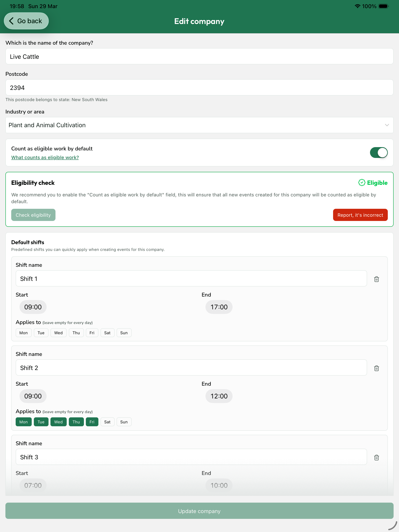
Task: Toggle Wed for Shift 1
Action: (x=58, y=333)
